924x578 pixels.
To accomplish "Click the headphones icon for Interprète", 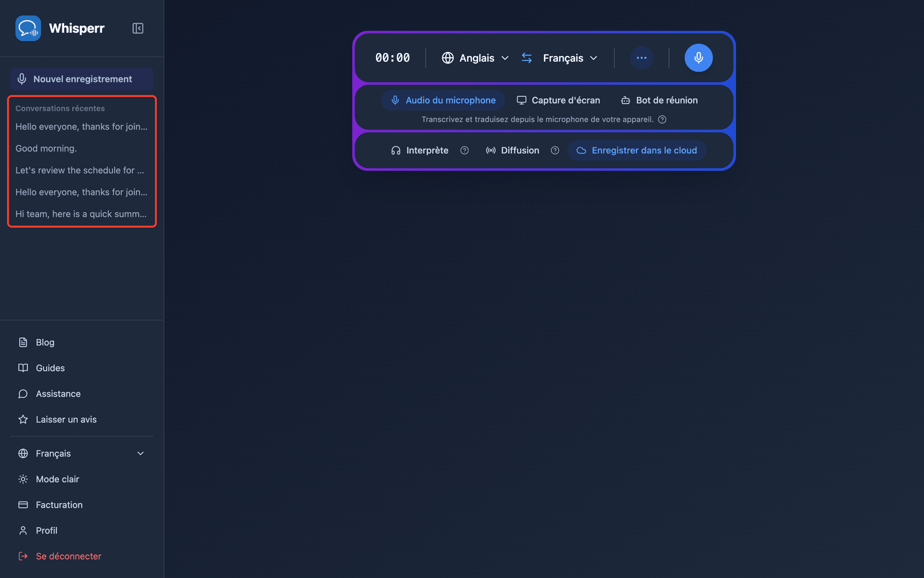I will 396,150.
